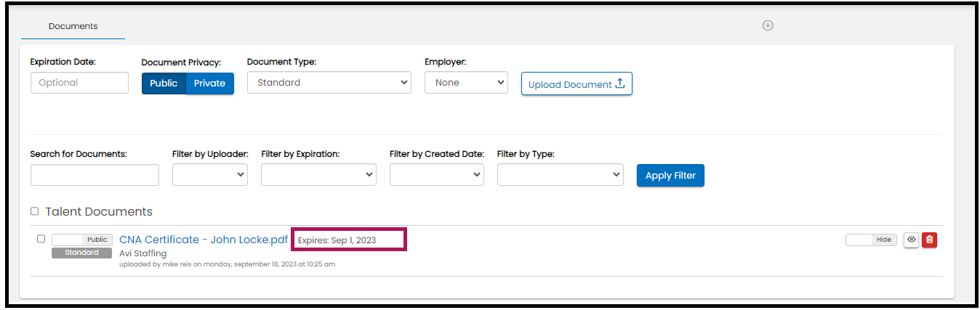Expand the Employer dropdown
The width and height of the screenshot is (980, 310).
click(466, 83)
